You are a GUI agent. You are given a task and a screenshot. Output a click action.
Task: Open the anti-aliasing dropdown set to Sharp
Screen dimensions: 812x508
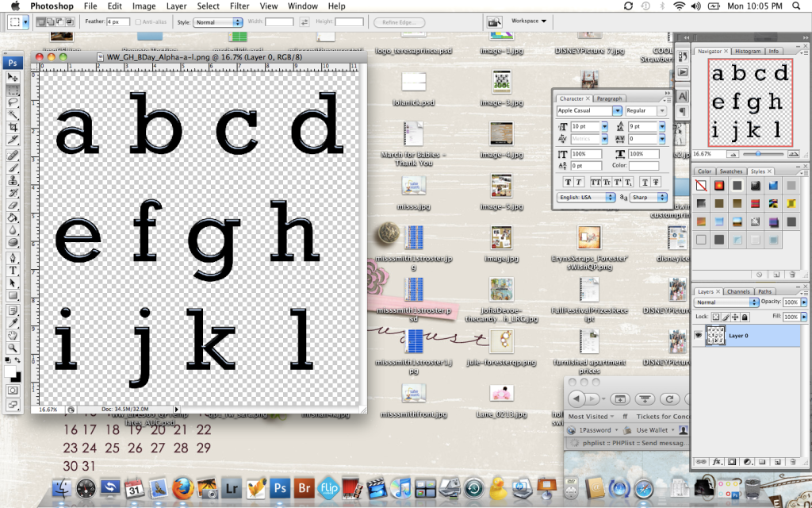click(649, 198)
